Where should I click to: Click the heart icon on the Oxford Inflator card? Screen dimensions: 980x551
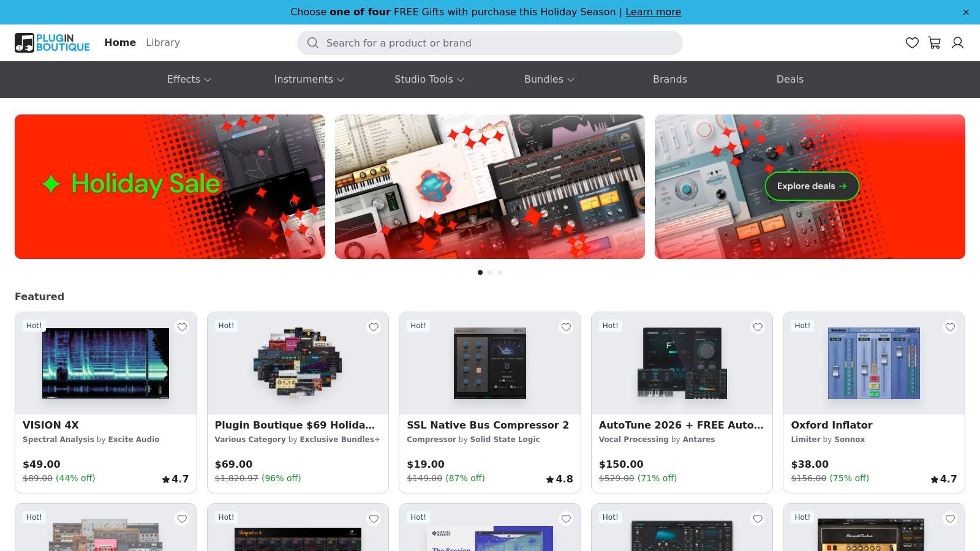click(950, 328)
